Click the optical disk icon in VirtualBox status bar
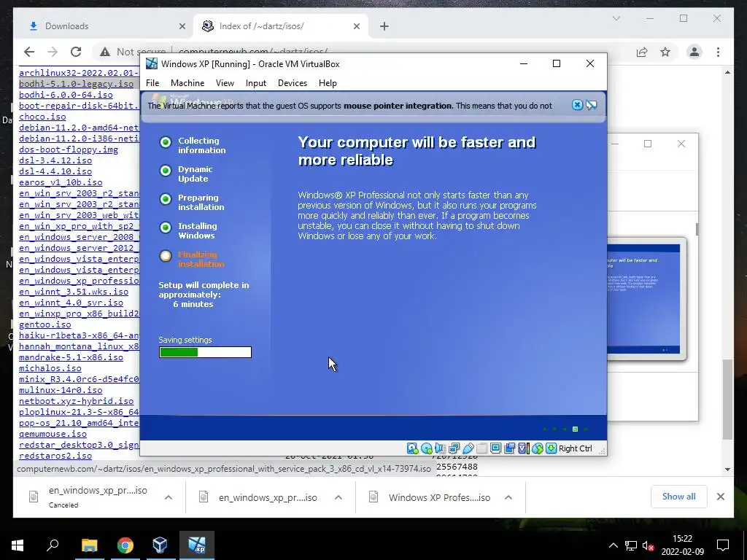The height and width of the screenshot is (560, 747). (x=427, y=448)
